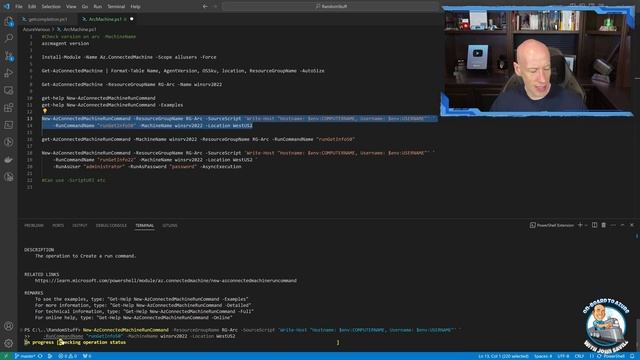Open the File menu
640x360 pixels.
(19, 7)
